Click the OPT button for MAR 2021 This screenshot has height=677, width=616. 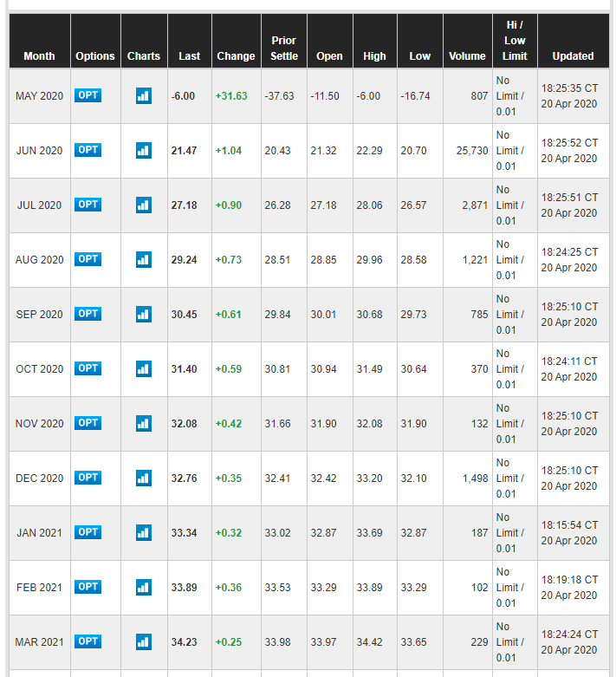(88, 641)
